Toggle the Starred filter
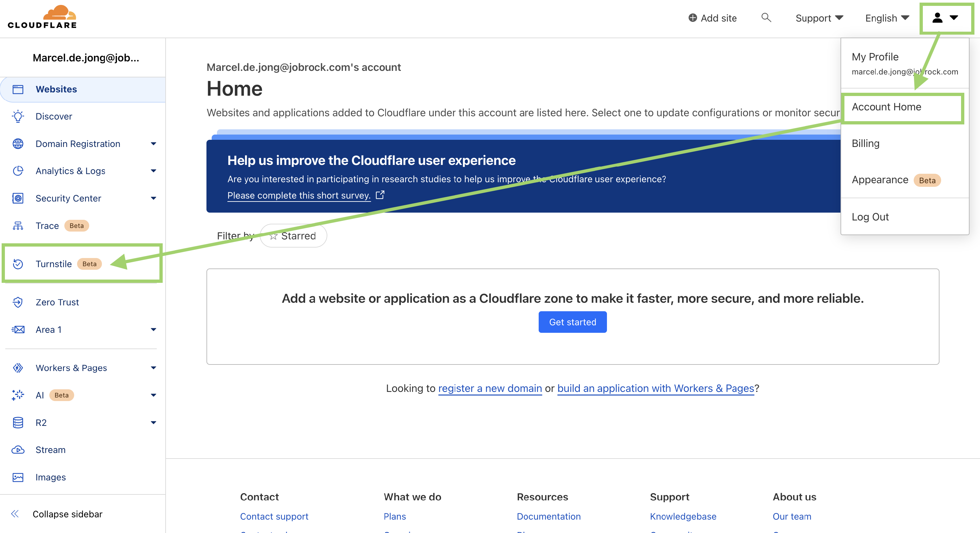980x533 pixels. coord(293,236)
